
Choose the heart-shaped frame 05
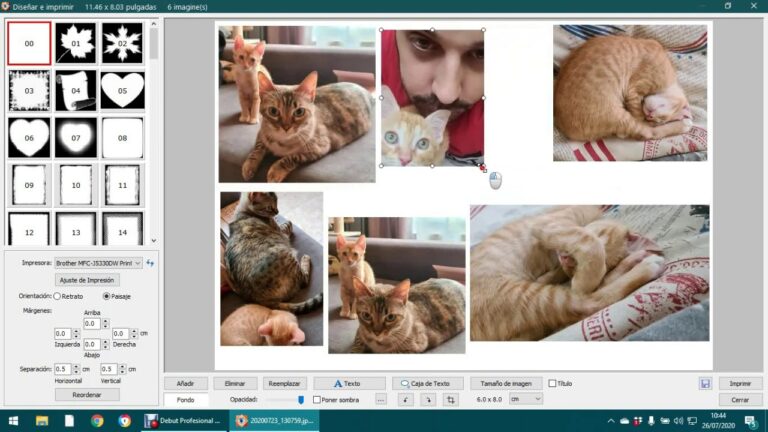pos(122,91)
